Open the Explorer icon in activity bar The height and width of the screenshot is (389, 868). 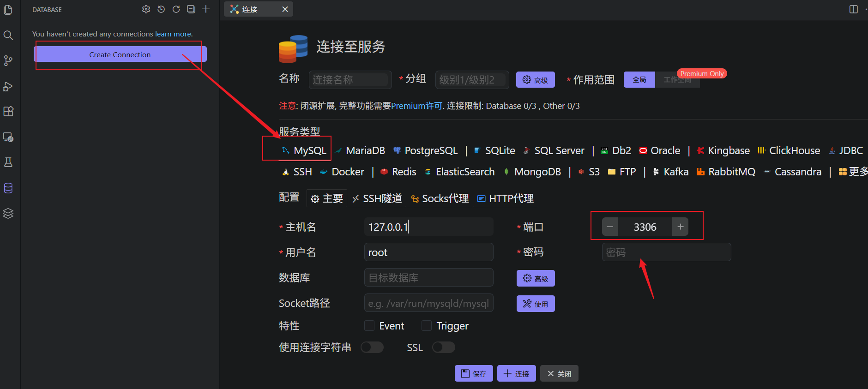coord(8,10)
